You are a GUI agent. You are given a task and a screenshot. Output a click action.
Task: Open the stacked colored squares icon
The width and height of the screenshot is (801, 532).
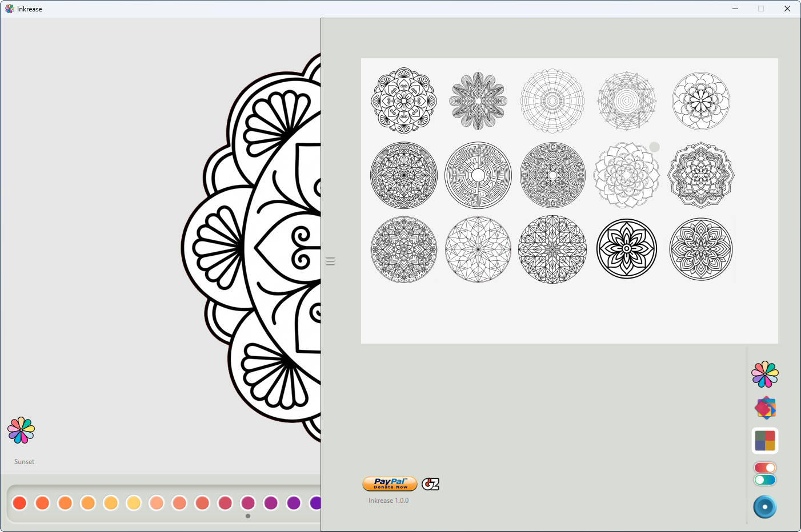765,408
